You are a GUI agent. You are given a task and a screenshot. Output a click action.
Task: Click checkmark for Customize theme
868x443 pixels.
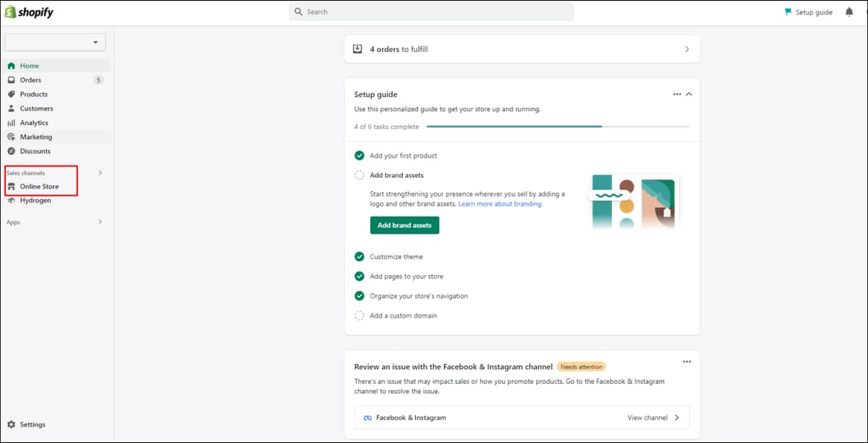point(359,257)
